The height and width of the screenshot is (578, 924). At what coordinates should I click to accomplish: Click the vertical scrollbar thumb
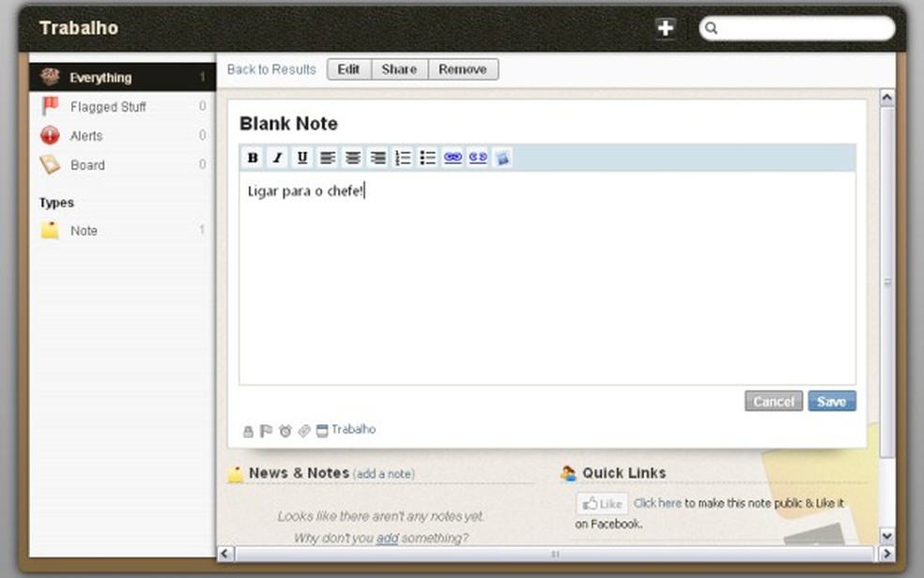click(886, 282)
